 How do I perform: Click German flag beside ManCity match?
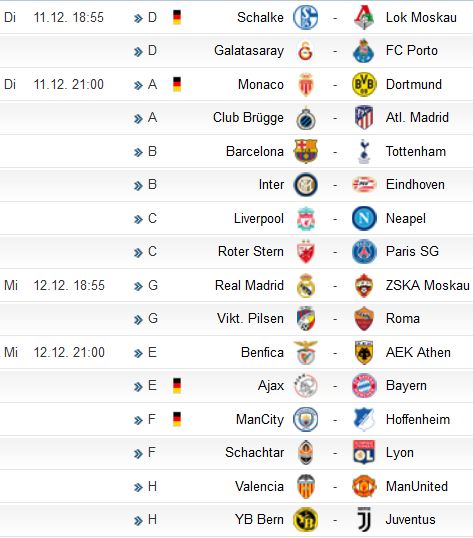pos(177,419)
